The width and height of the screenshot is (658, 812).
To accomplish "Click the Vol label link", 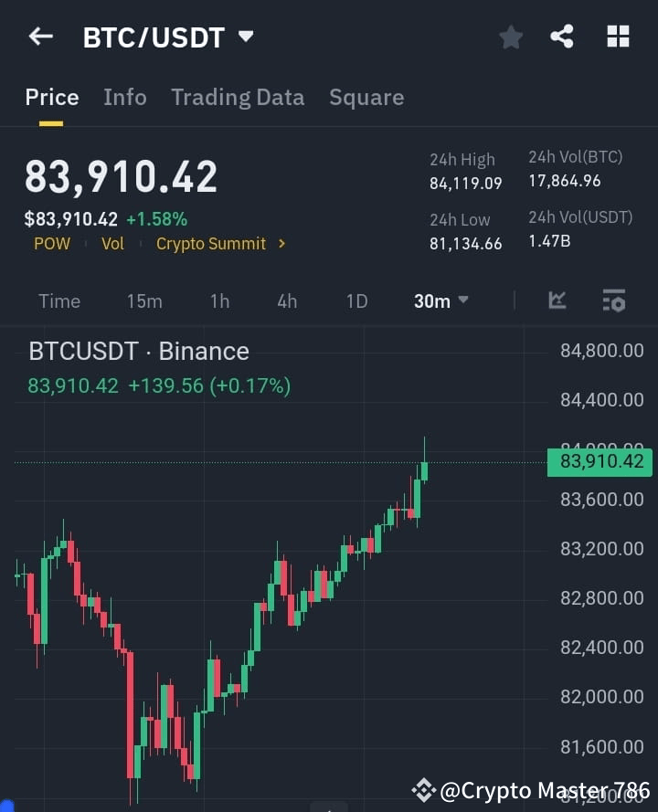I will (113, 244).
